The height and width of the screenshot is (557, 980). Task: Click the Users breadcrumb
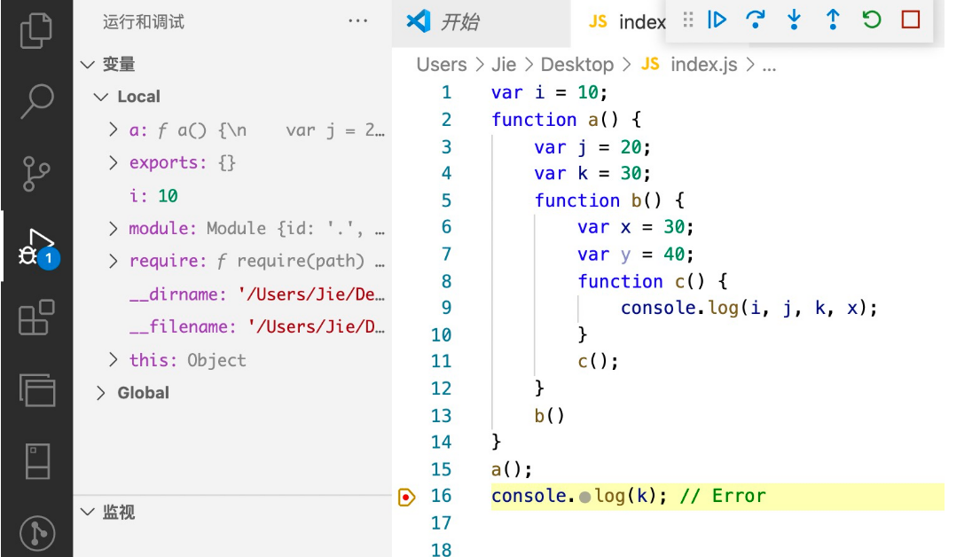(x=442, y=65)
